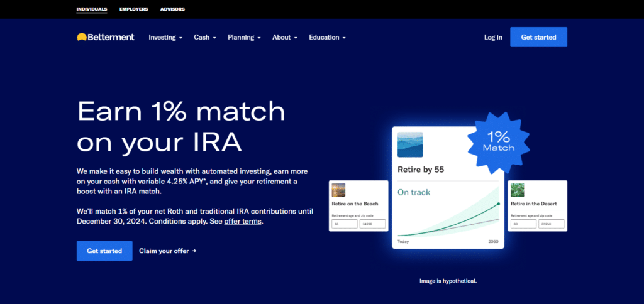The height and width of the screenshot is (304, 644).
Task: Expand the Cash dropdown menu
Action: [205, 37]
